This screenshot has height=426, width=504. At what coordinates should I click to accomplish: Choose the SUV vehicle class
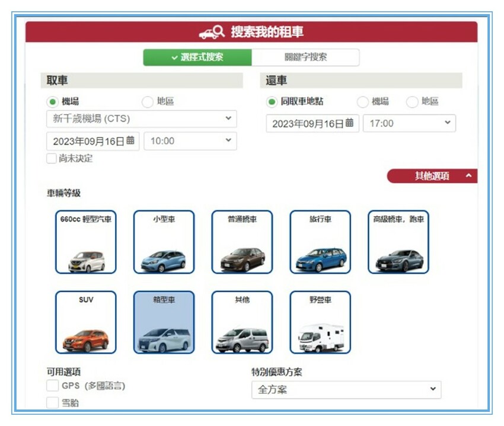pos(86,322)
